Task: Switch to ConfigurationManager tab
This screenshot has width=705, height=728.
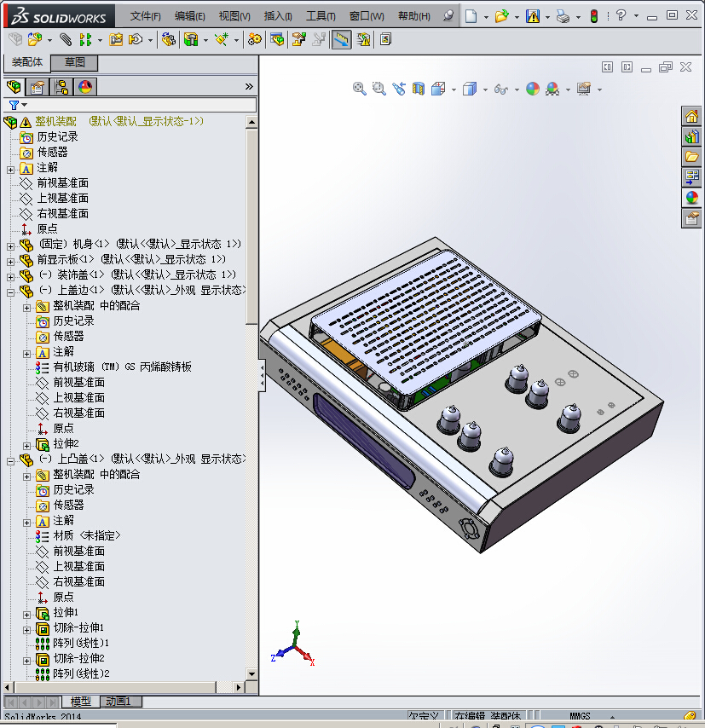Action: pos(61,87)
